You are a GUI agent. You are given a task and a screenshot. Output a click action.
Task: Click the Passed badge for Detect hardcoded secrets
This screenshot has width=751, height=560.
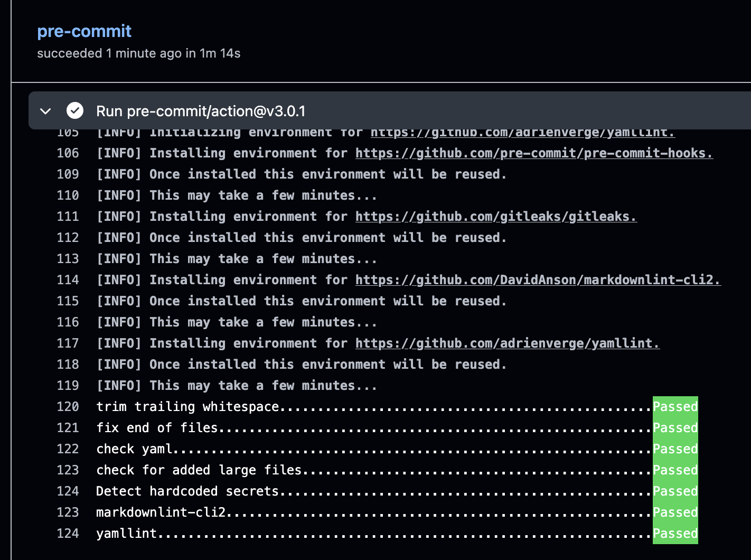tap(675, 491)
